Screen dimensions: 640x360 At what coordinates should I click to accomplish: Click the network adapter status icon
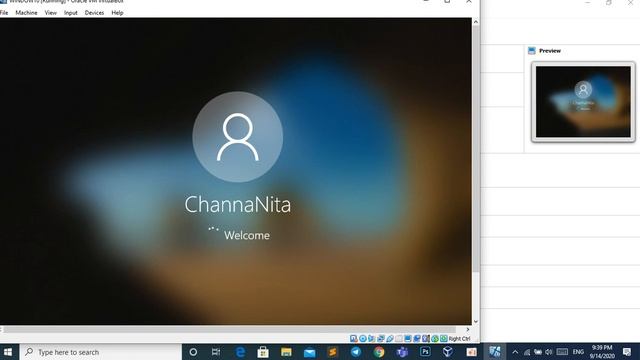[380, 338]
